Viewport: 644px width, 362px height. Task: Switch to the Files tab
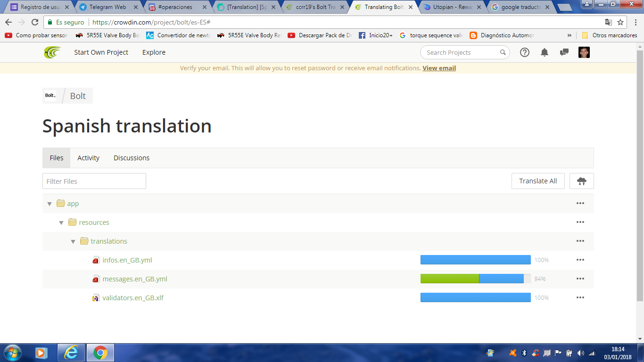tap(57, 158)
